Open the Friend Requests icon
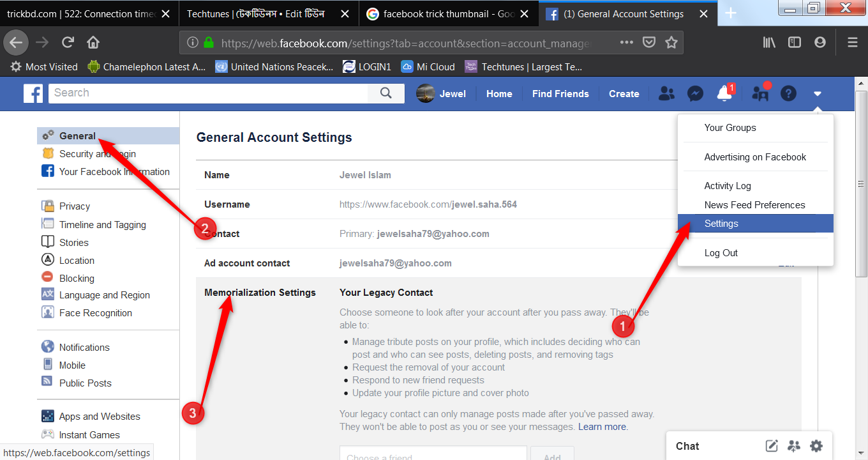The width and height of the screenshot is (868, 460). (666, 93)
